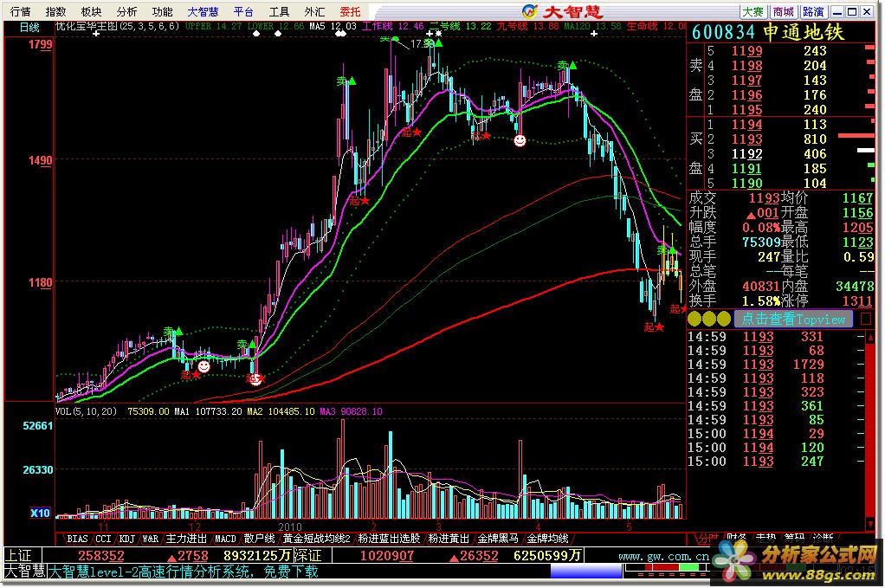Image resolution: width=885 pixels, height=588 pixels.
Task: Open the 大智慧 menu
Action: pyautogui.click(x=203, y=11)
